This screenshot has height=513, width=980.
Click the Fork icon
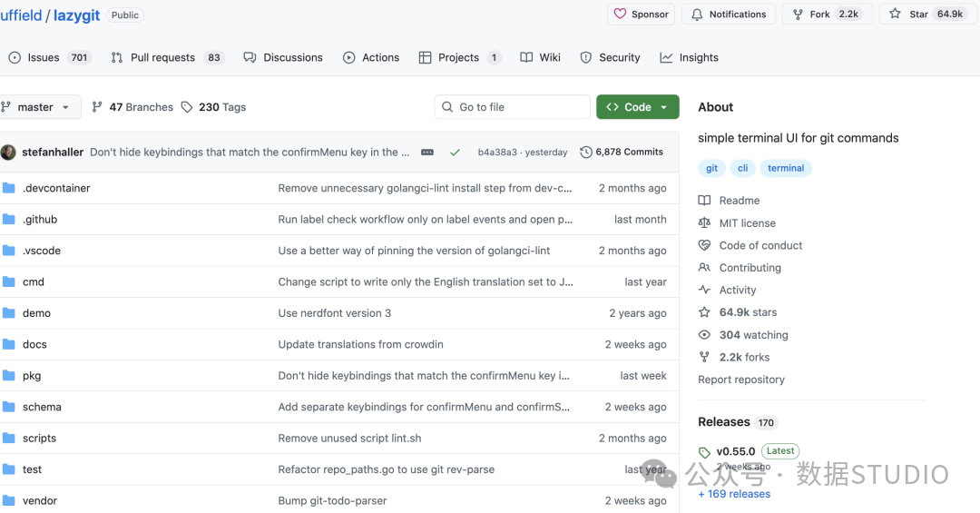point(798,15)
